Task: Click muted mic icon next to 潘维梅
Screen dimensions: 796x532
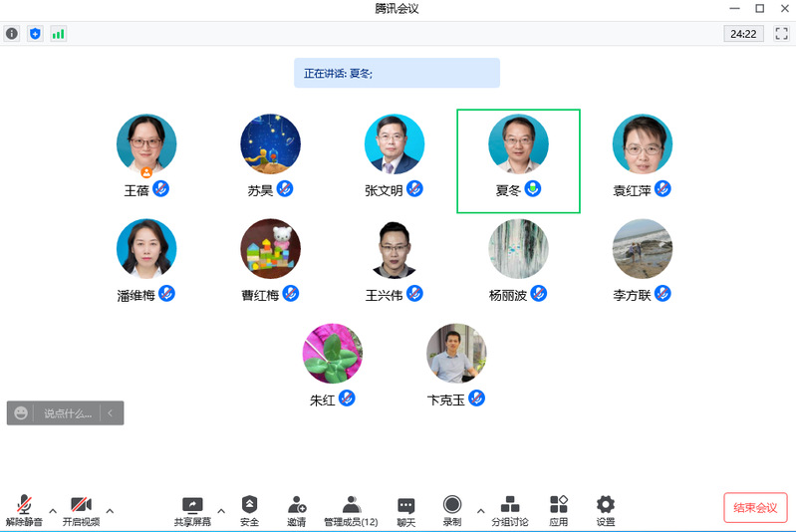Action: (166, 294)
